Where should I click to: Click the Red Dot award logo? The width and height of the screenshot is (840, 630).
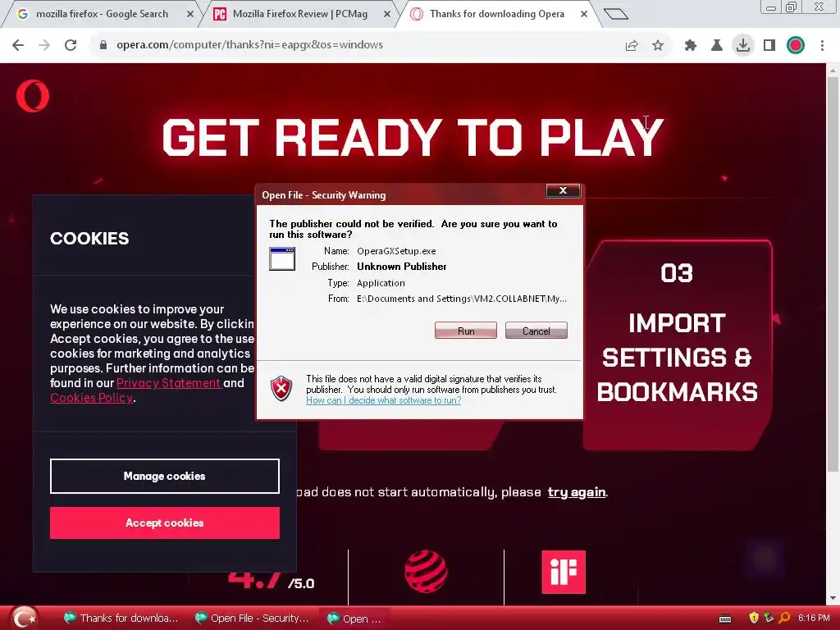click(426, 572)
